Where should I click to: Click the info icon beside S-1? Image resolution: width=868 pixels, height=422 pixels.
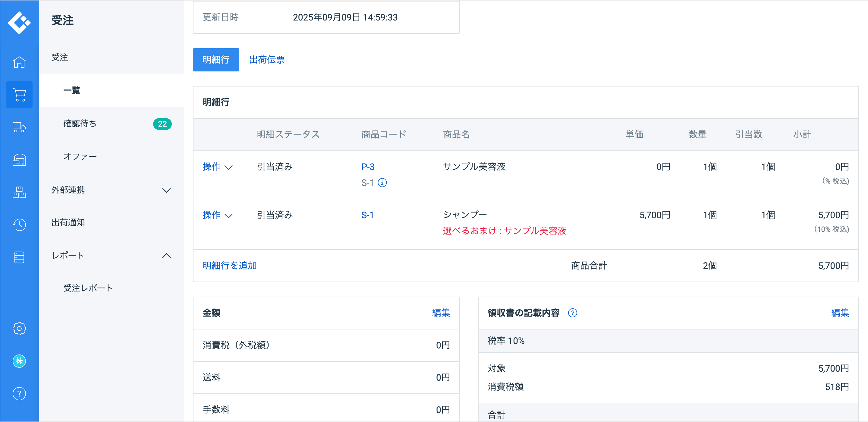pyautogui.click(x=382, y=183)
